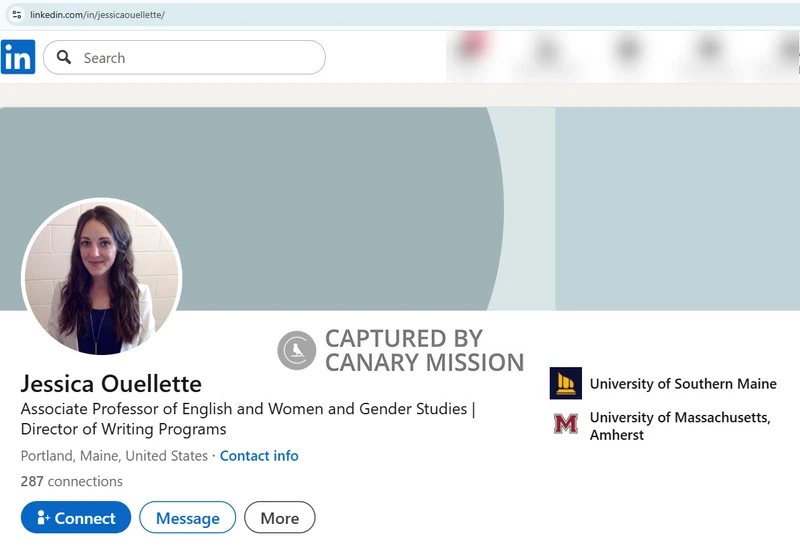800x556 pixels.
Task: Open Jessica Ouellette's profile photo
Action: pyautogui.click(x=102, y=276)
